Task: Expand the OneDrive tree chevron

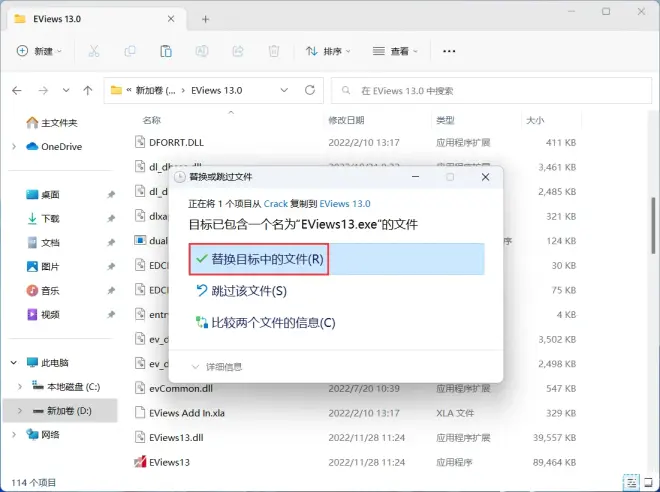Action: pyautogui.click(x=14, y=146)
